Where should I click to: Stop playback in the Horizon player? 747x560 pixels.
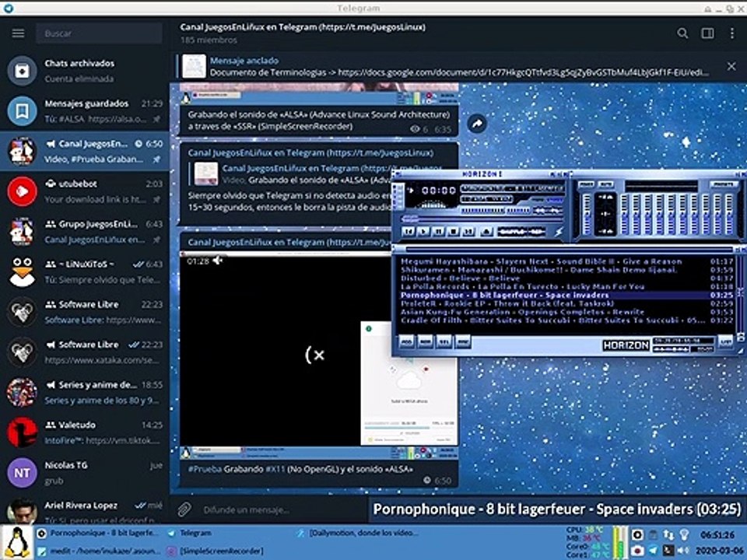coord(454,232)
